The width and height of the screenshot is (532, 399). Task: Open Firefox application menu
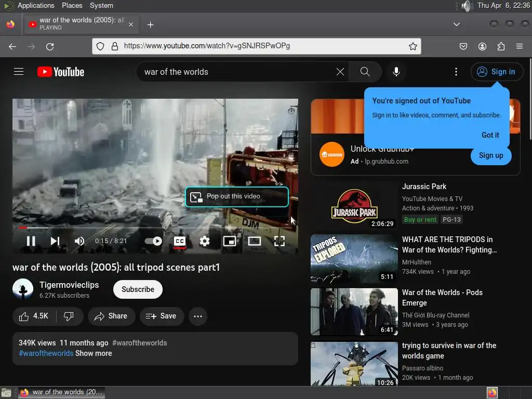[519, 46]
